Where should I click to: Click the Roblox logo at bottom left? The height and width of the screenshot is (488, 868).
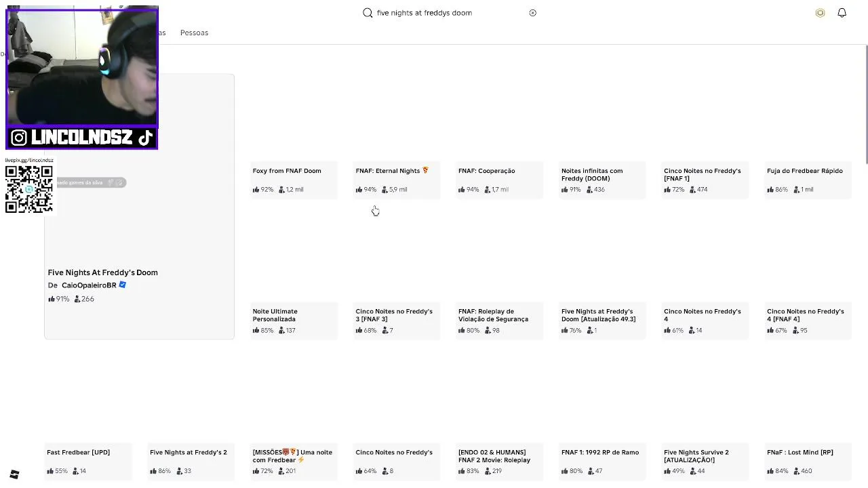click(x=14, y=474)
